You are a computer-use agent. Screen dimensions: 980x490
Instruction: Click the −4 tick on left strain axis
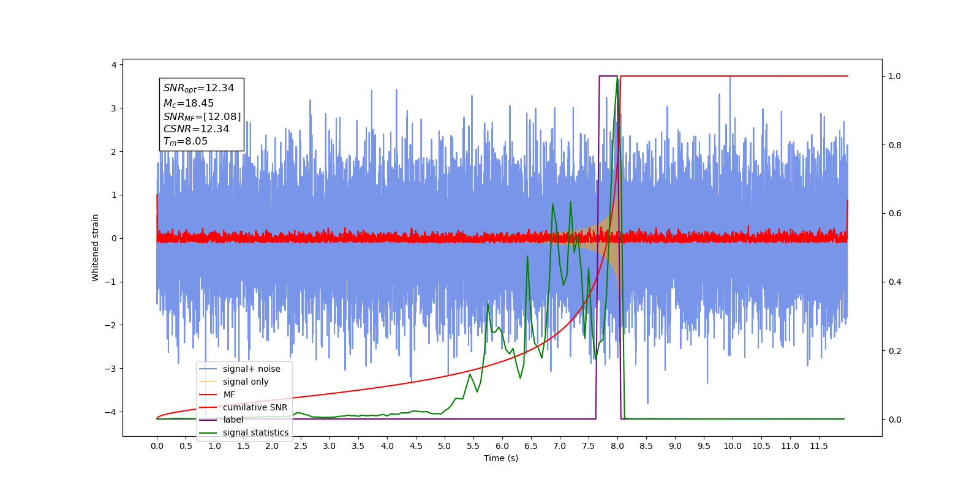[111, 412]
